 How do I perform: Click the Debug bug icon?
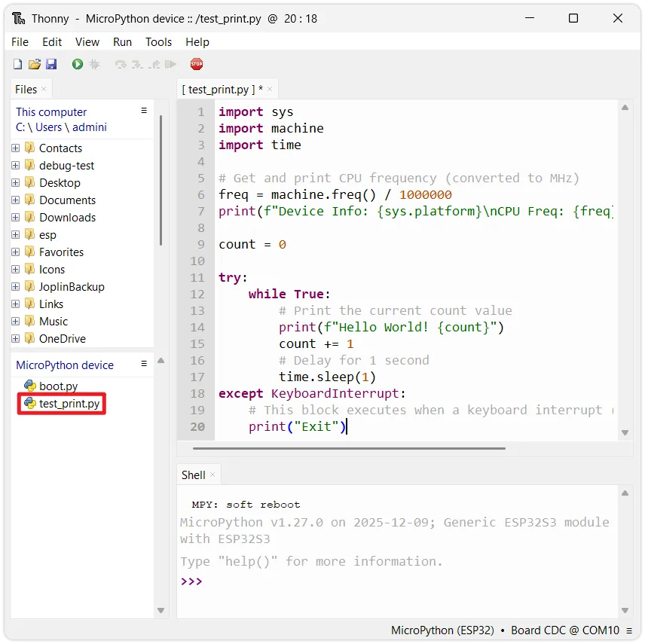pos(94,65)
